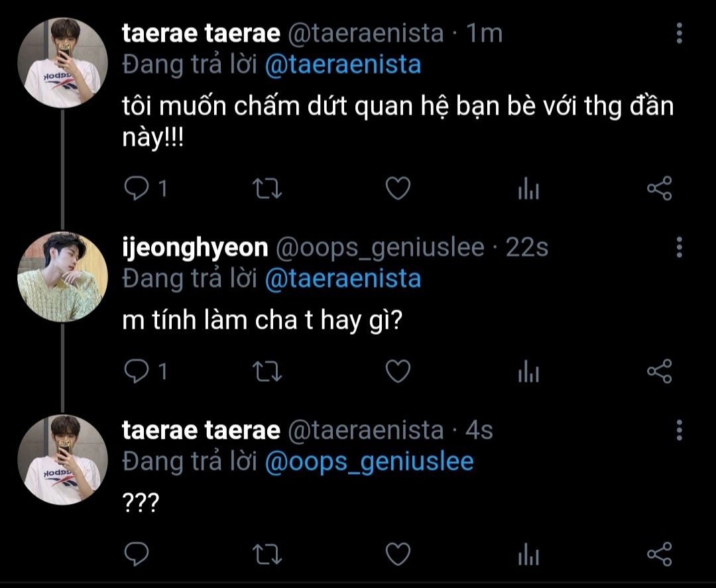Open @oops_geniuslee mention link in last tweet
Screen dimensions: 716x588
click(x=369, y=461)
